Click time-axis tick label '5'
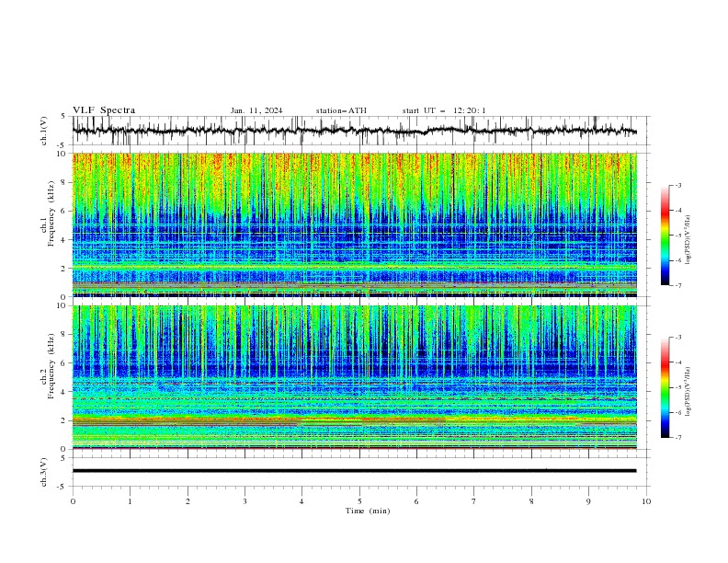Screen dimensions: 728x563 (x=359, y=501)
